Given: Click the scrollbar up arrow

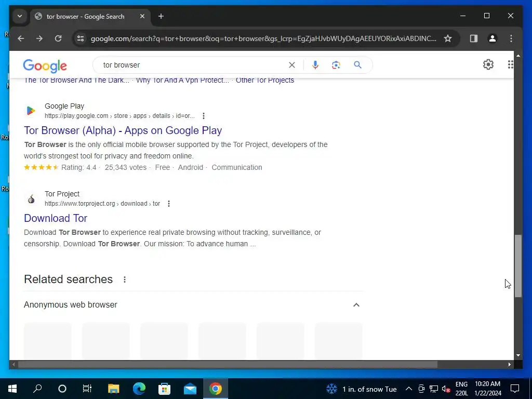Looking at the screenshot, I should click(518, 55).
